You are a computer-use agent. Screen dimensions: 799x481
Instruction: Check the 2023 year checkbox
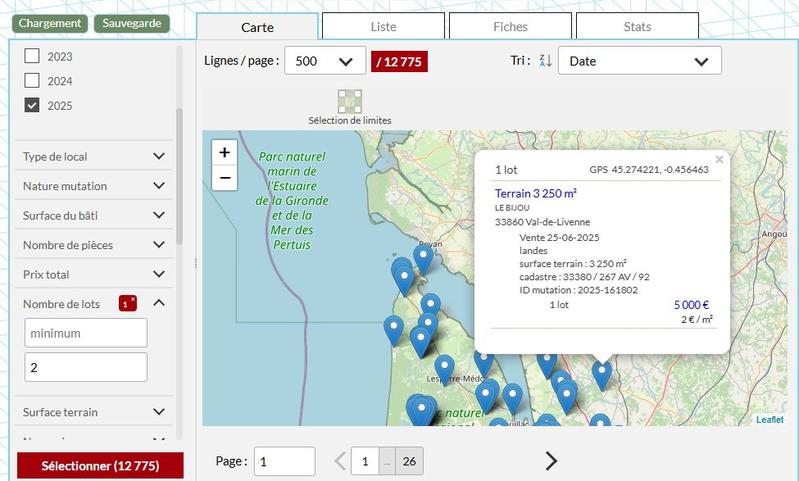(x=32, y=57)
